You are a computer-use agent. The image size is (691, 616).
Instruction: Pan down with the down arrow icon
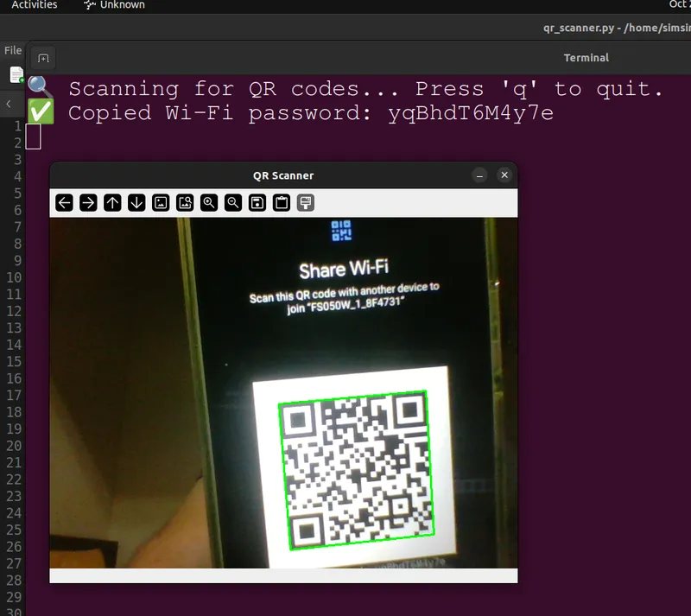point(136,203)
